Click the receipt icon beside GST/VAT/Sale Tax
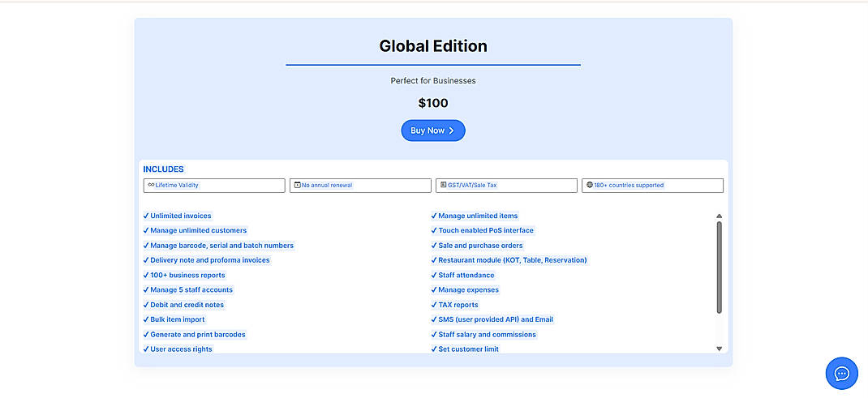Screen dimensions: 868x398 (444, 185)
